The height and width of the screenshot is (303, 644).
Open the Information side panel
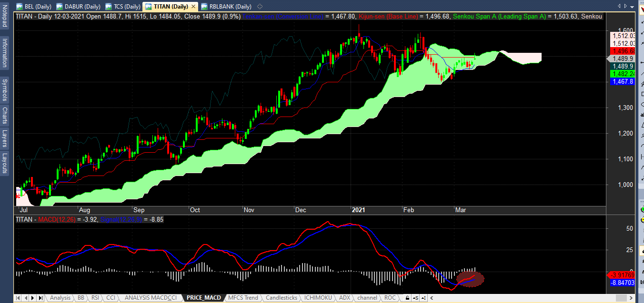coord(4,53)
